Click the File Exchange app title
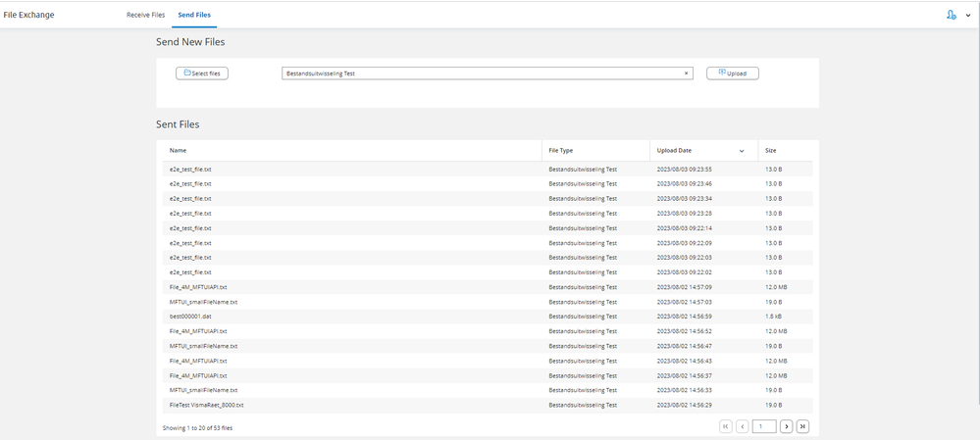The image size is (980, 440). point(29,15)
